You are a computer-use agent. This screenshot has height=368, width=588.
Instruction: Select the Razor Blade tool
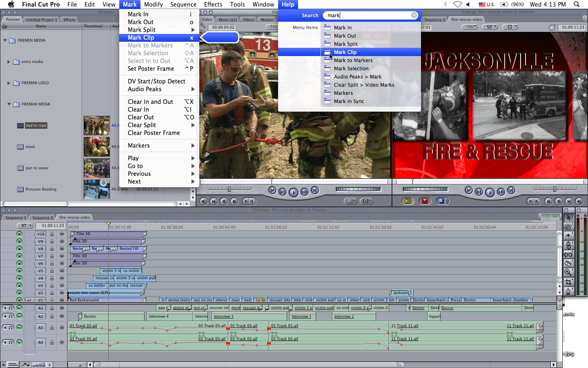point(568,263)
